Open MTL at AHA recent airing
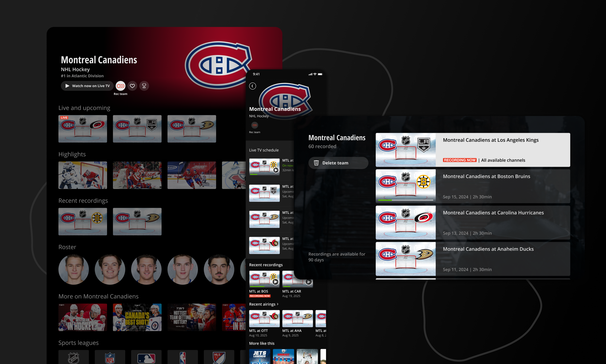 [x=297, y=318]
